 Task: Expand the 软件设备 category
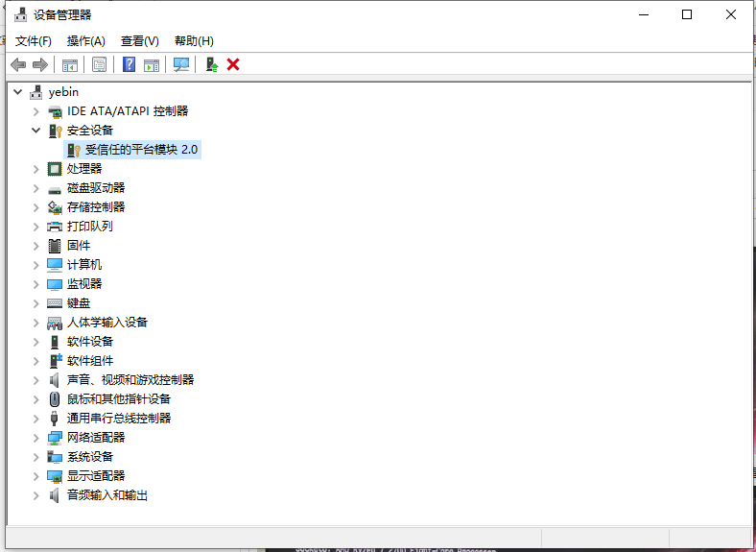35,342
